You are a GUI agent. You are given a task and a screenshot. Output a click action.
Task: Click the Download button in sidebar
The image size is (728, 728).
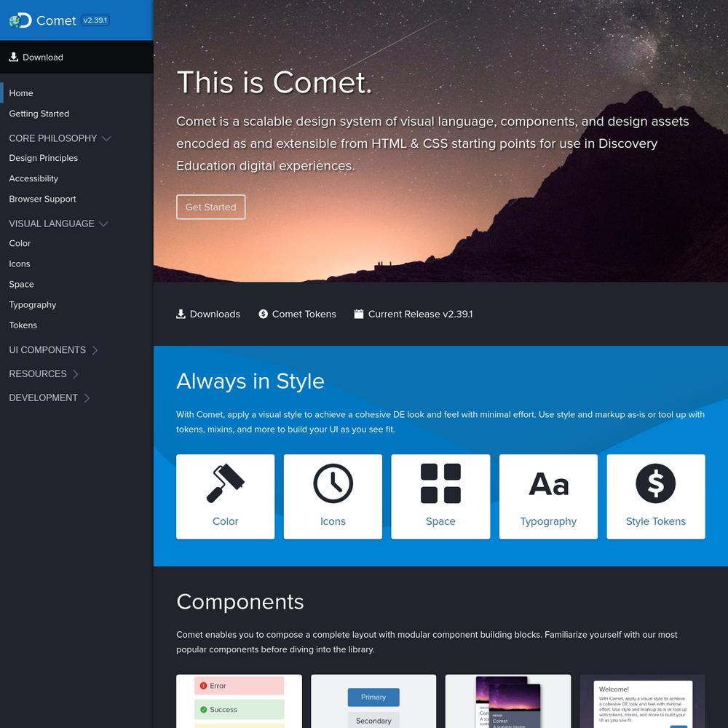76,57
